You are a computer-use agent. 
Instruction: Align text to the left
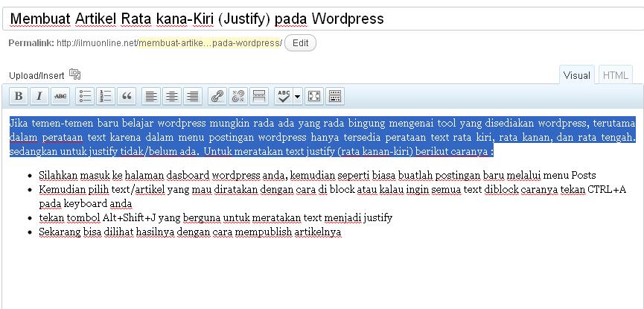[x=152, y=96]
